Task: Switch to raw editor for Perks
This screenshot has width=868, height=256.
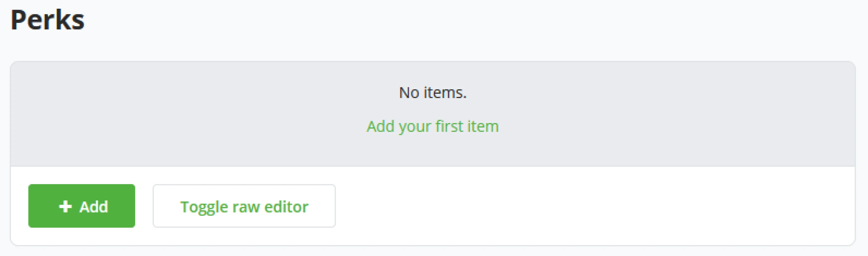Action: pos(244,206)
